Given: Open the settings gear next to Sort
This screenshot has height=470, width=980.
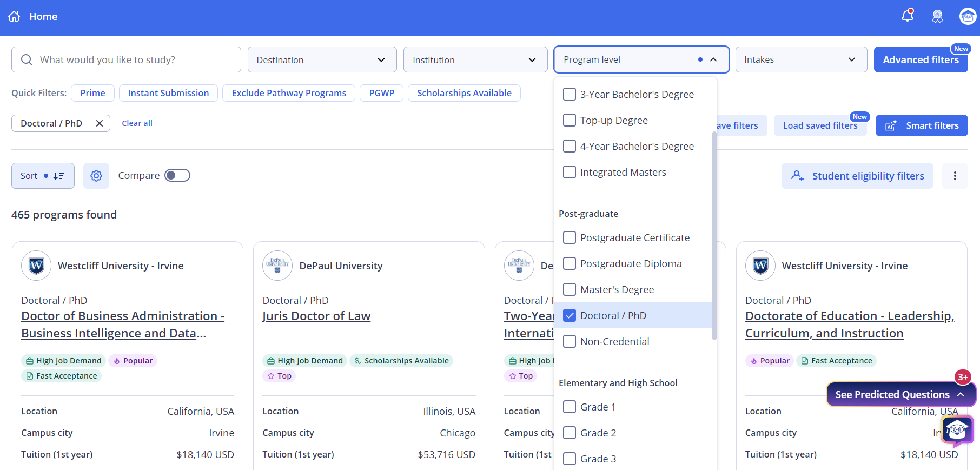Looking at the screenshot, I should point(96,176).
